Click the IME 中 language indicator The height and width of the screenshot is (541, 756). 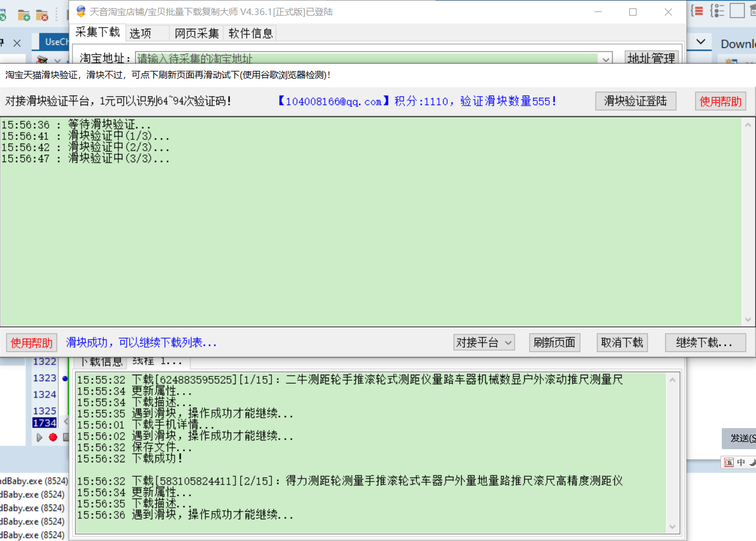coord(741,462)
